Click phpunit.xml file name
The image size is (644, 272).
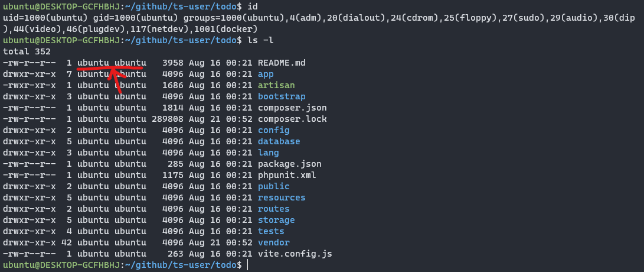point(287,175)
